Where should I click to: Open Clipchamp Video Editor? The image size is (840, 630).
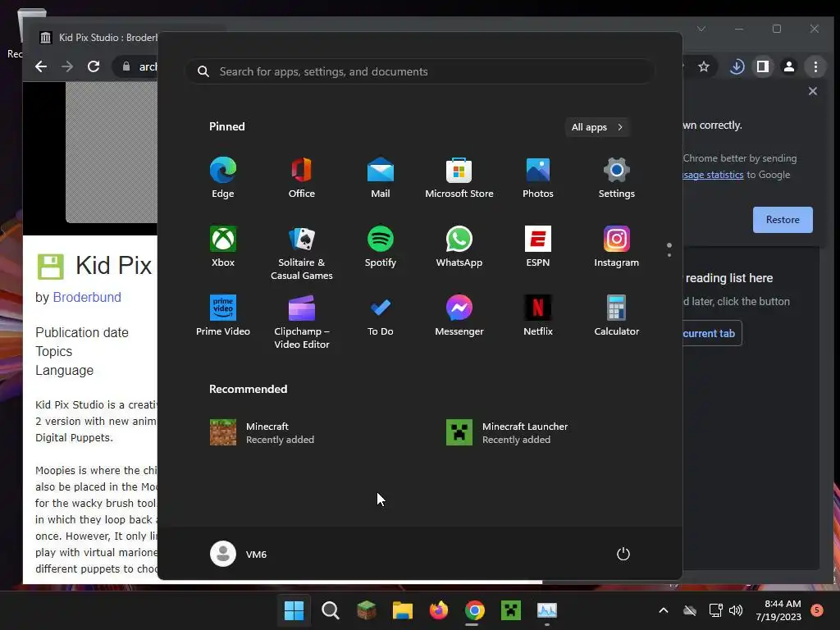pos(302,322)
